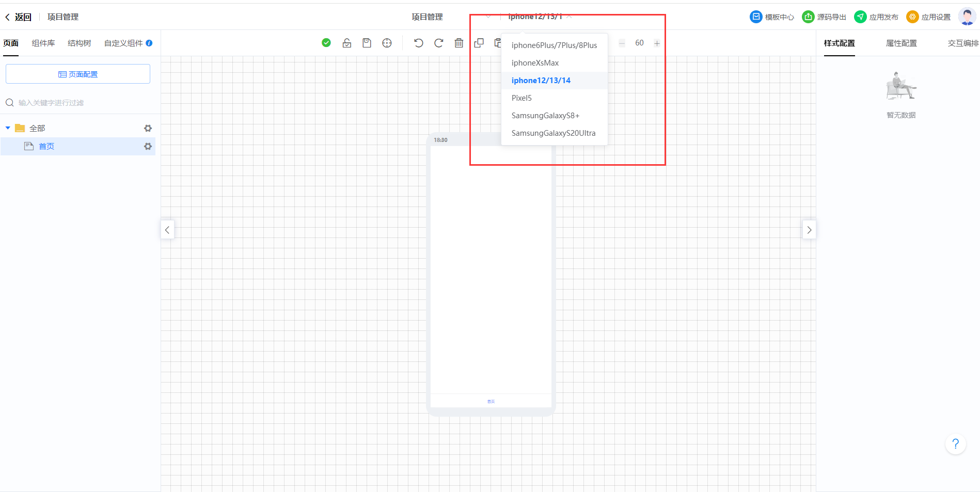
Task: Redo the last action
Action: (439, 43)
